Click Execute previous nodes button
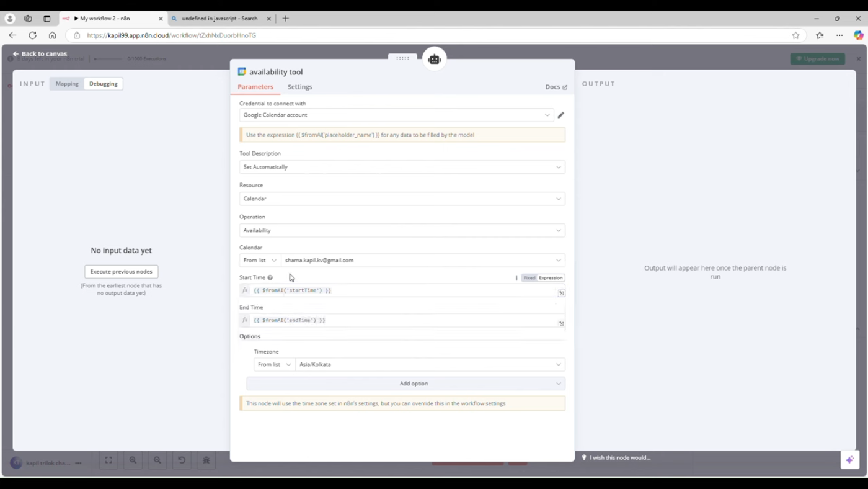Image resolution: width=868 pixels, height=489 pixels. tap(122, 272)
